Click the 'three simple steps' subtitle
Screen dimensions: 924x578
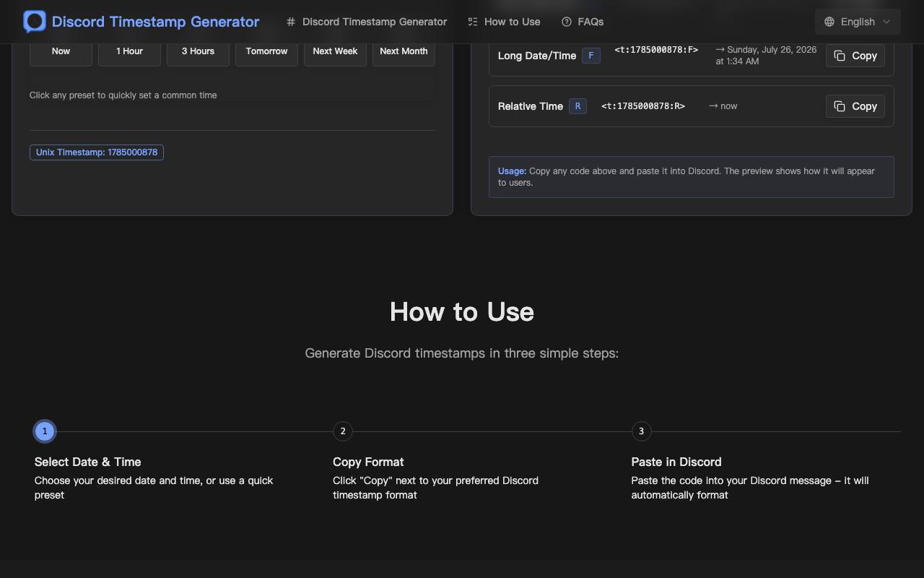pyautogui.click(x=462, y=353)
